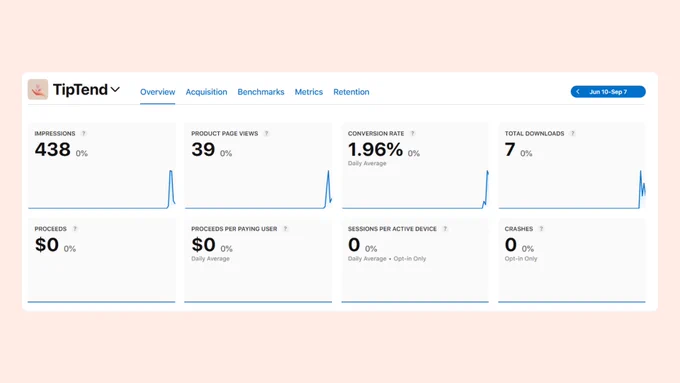Click the Conversion Rate 1.96% value
Viewport: 680px width, 383px height.
pyautogui.click(x=376, y=150)
